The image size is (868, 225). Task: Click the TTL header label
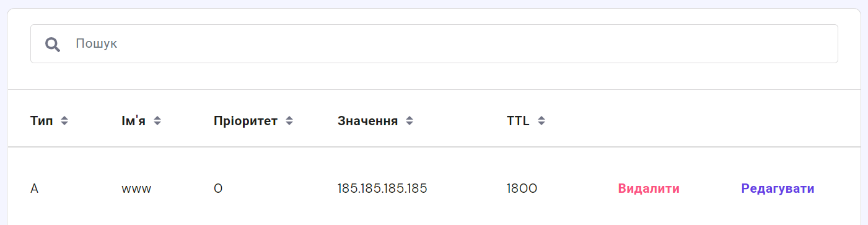tap(519, 121)
